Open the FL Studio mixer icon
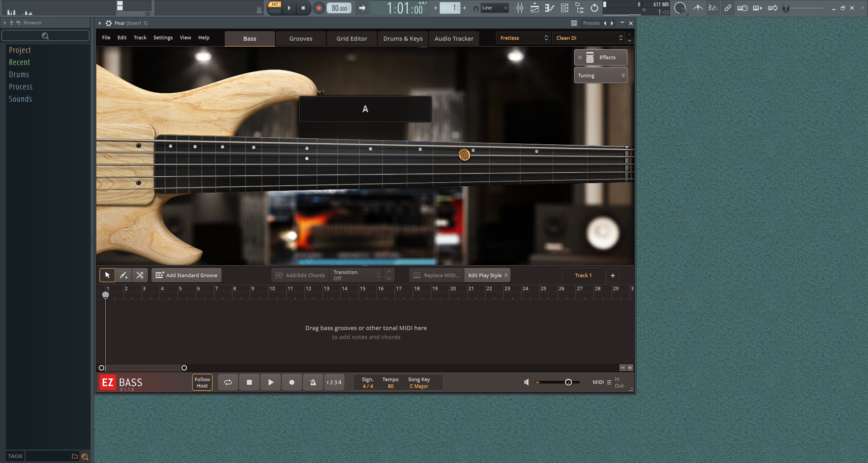Image resolution: width=868 pixels, height=463 pixels. point(520,8)
